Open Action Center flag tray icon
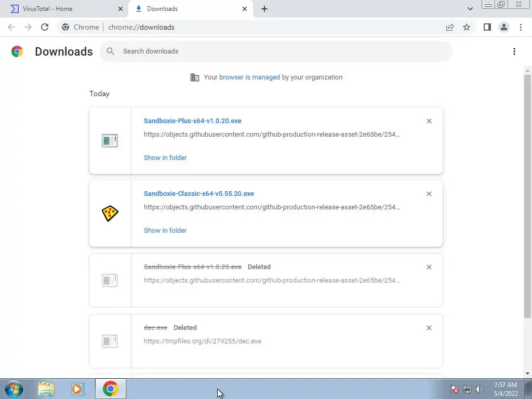Viewport: 532px width, 399px height. coord(454,389)
